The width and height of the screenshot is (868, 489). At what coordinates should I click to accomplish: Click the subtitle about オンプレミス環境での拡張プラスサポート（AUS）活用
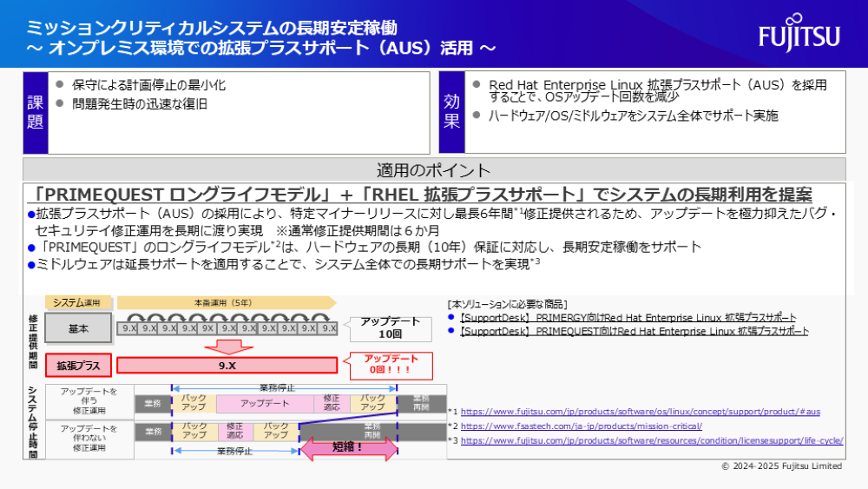260,48
